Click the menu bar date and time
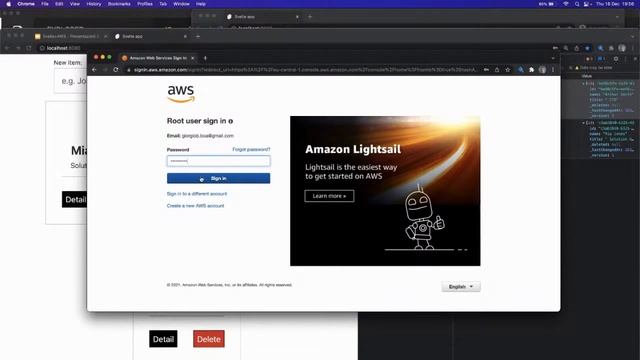This screenshot has width=640, height=360. 615,4
